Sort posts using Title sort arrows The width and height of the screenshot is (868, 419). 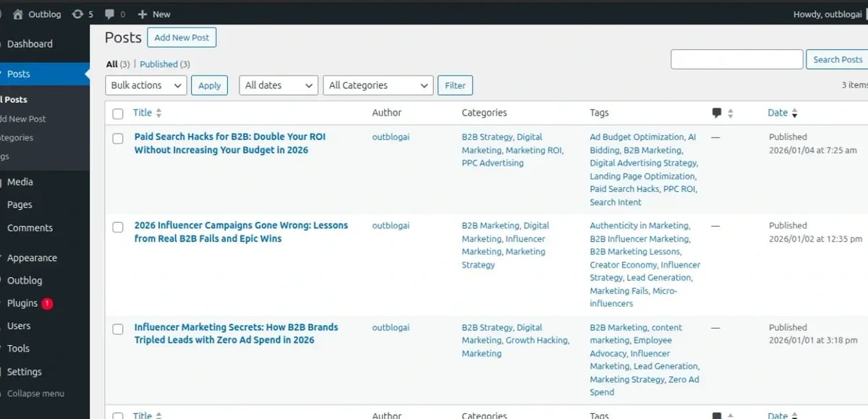coord(159,113)
